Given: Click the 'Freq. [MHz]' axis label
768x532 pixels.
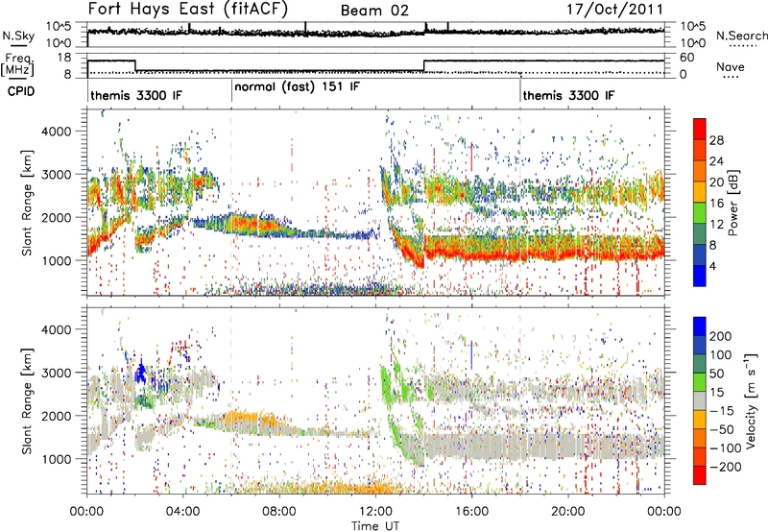Looking at the screenshot, I should coord(17,64).
